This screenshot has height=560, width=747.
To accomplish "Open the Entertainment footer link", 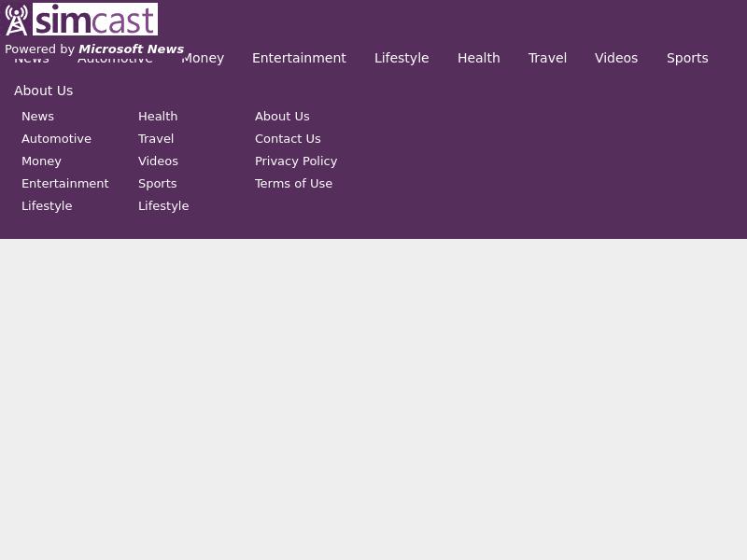I will point(64,183).
